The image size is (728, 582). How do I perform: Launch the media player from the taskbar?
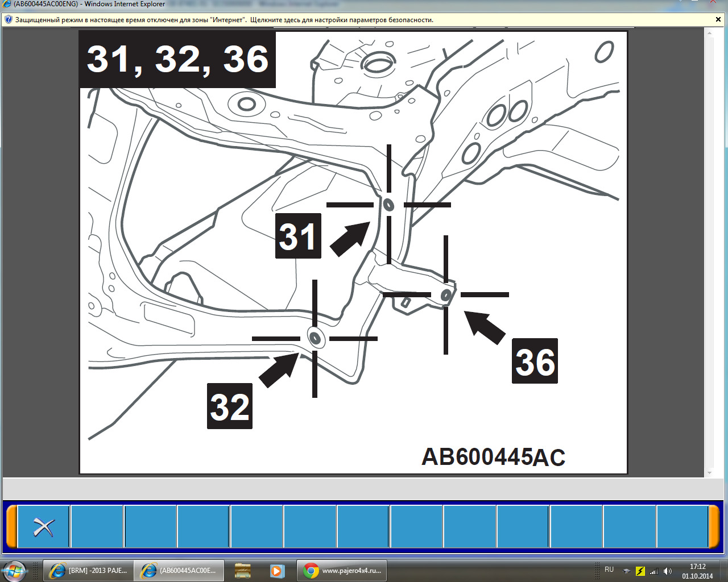click(277, 571)
